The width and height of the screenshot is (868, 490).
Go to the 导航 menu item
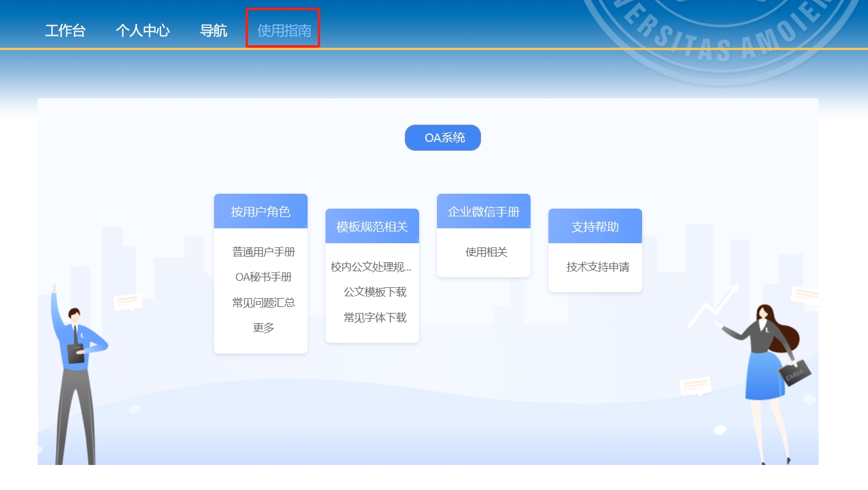tap(213, 30)
